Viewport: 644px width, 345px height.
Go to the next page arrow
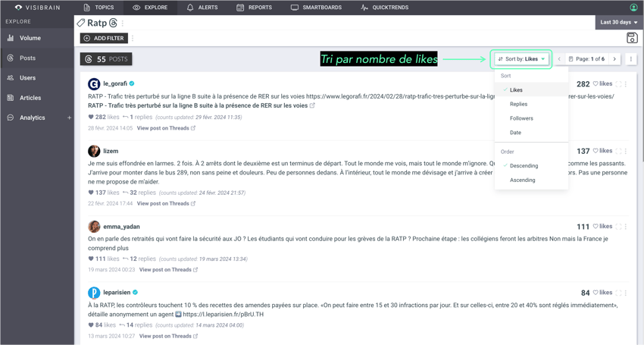(614, 59)
